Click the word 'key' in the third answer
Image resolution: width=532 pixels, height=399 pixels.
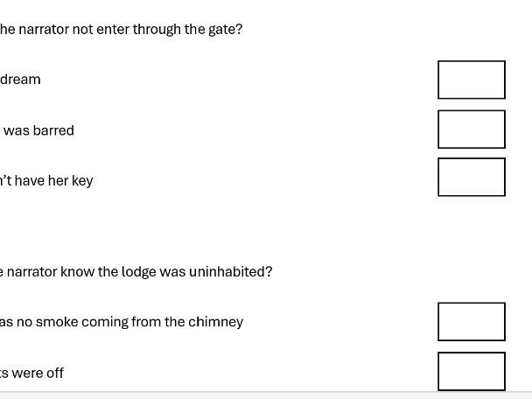tap(82, 181)
